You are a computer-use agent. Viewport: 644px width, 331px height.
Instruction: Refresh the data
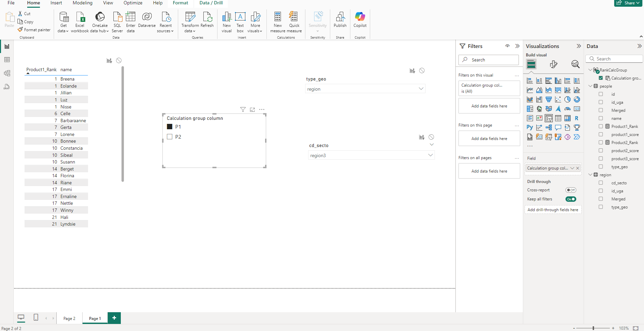click(207, 20)
